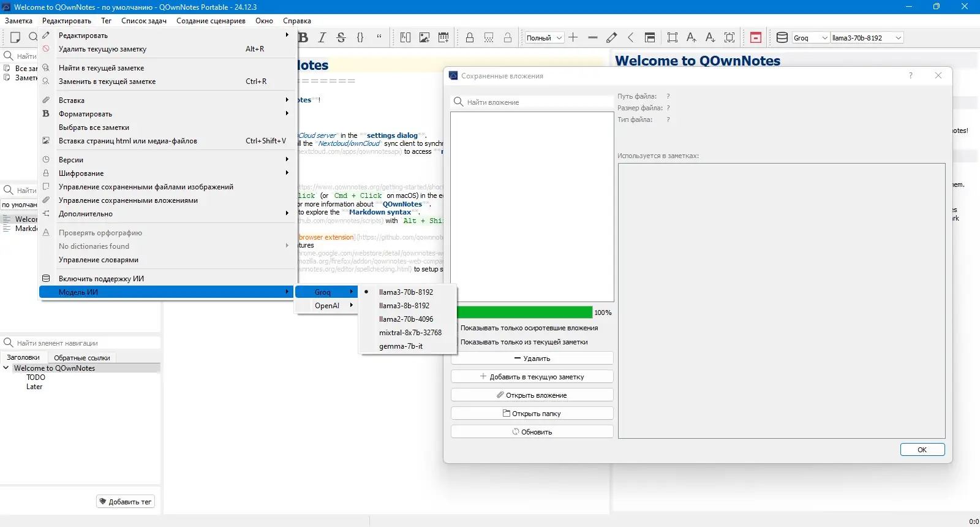
Task: Click the red distraction-free mode icon
Action: pyautogui.click(x=756, y=37)
